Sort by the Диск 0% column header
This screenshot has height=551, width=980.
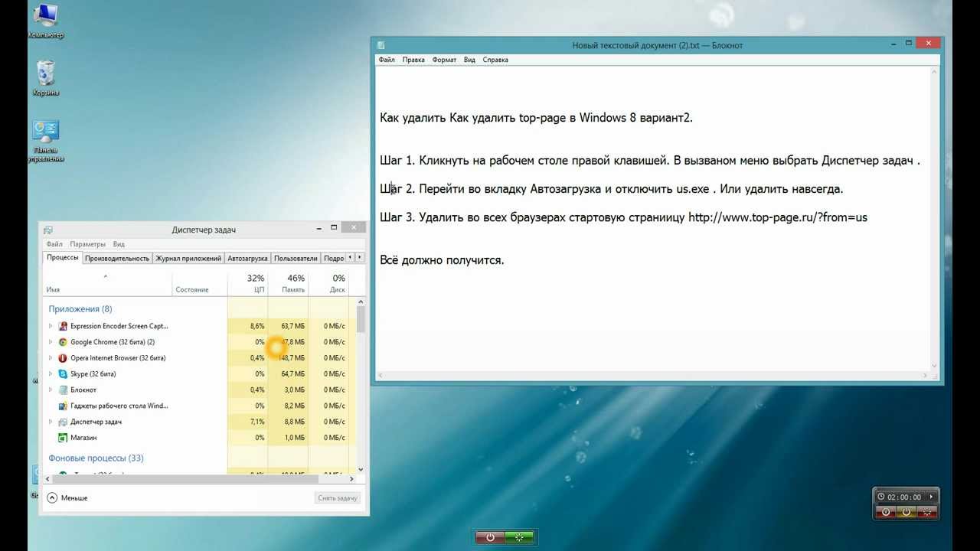[328, 283]
